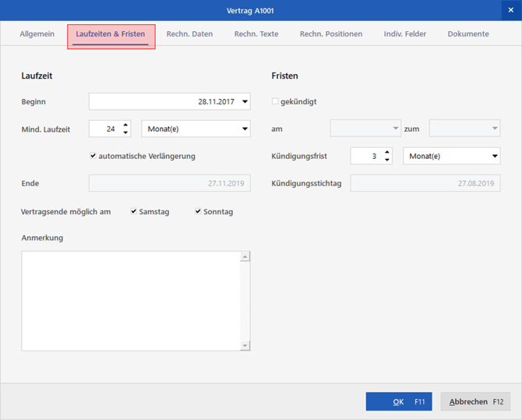
Task: Increase Kündigungsfrist value with up arrow
Action: [387, 152]
